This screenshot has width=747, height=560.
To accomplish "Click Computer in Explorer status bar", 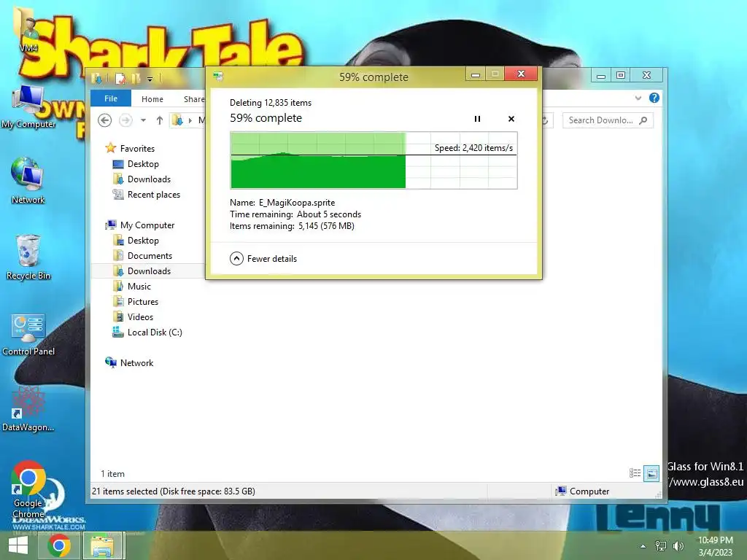I will tap(582, 491).
